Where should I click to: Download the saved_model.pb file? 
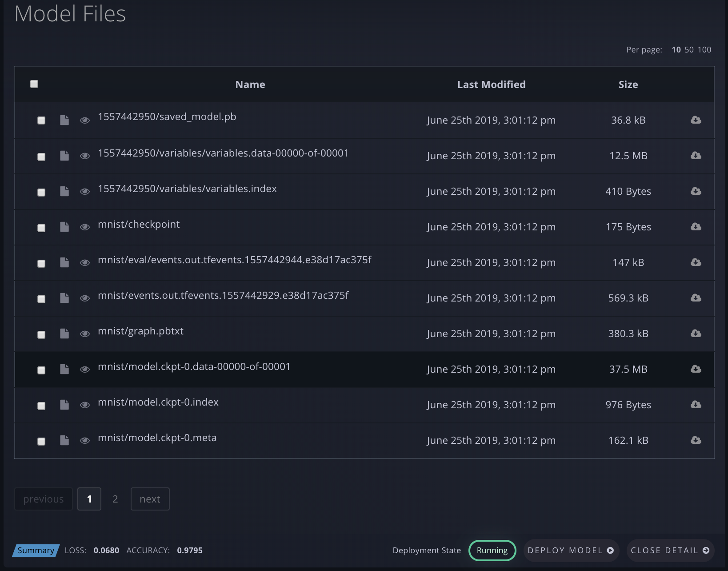(696, 120)
